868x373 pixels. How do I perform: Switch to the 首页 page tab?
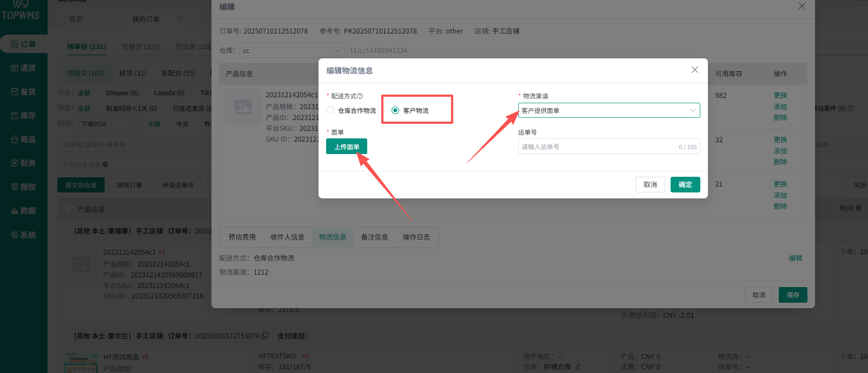(x=76, y=19)
